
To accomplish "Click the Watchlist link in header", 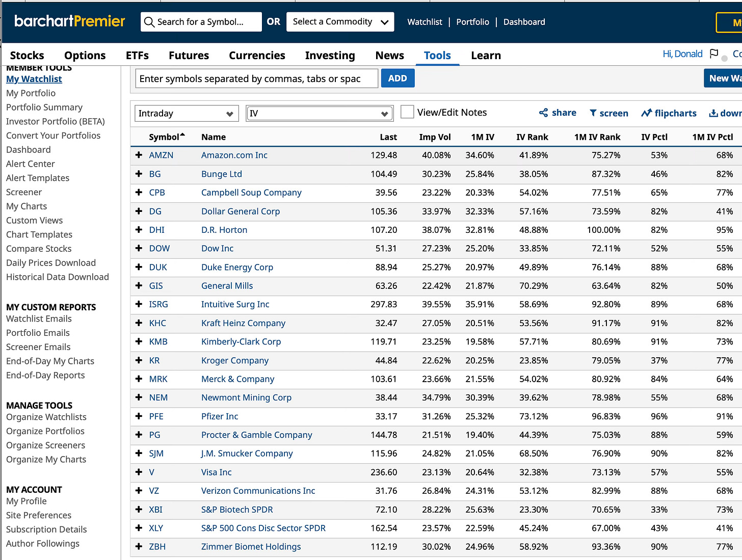I will 425,22.
